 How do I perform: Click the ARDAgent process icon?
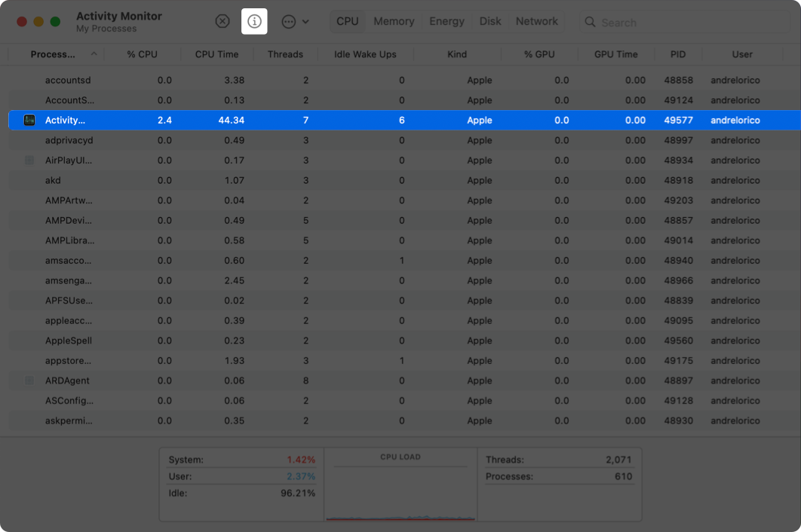click(29, 381)
